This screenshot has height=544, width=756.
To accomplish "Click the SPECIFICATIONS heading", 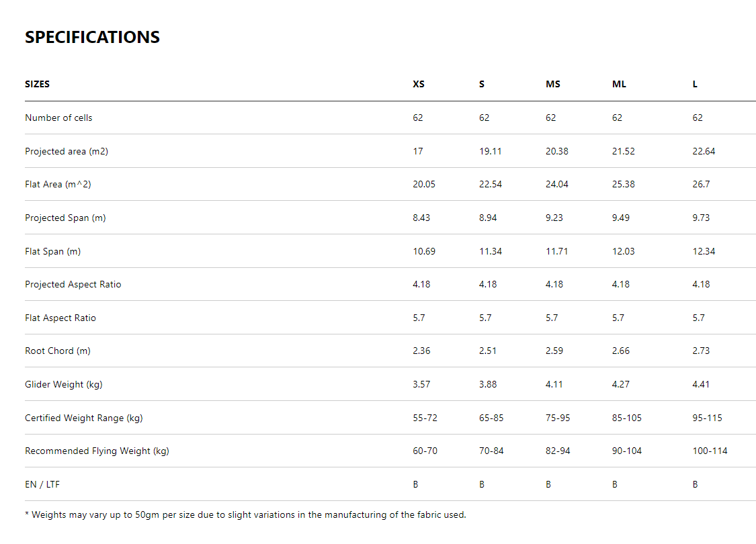I will 92,38.
